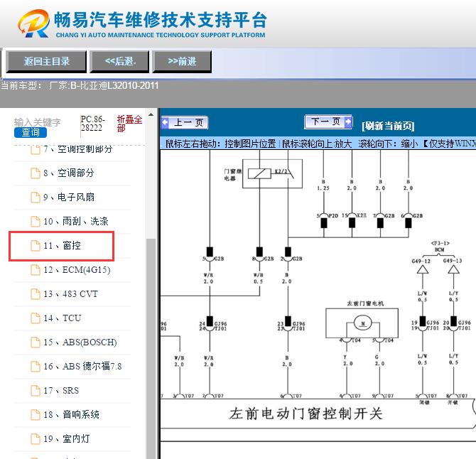
Task: Click the document icon beside 13、483 CVT
Action: [36, 294]
